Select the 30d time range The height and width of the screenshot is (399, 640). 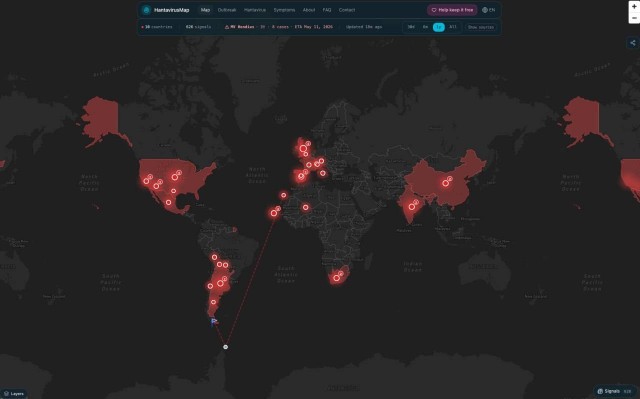coord(411,27)
